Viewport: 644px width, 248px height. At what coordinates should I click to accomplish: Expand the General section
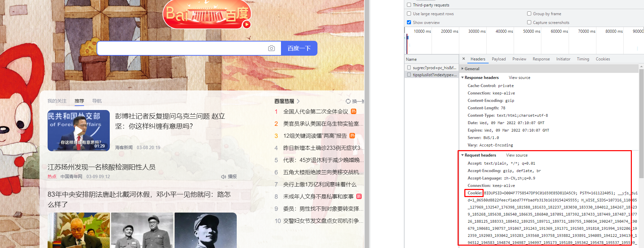[x=463, y=68]
